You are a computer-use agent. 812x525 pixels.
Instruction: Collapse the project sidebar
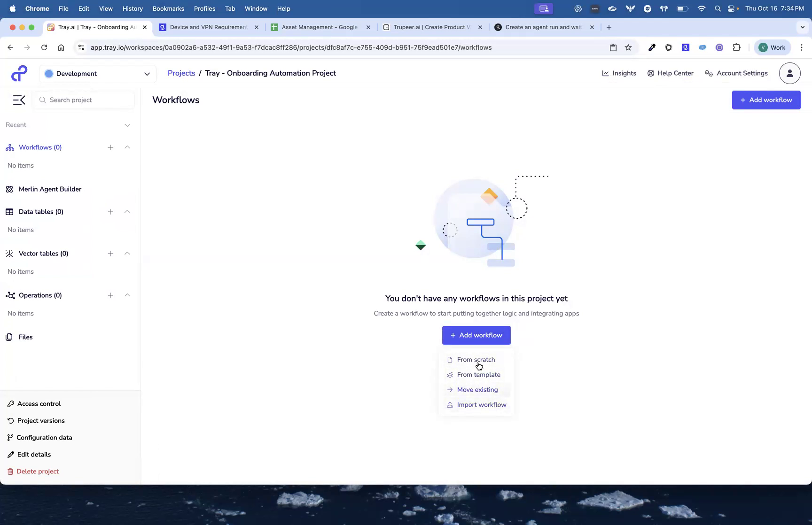tap(19, 100)
